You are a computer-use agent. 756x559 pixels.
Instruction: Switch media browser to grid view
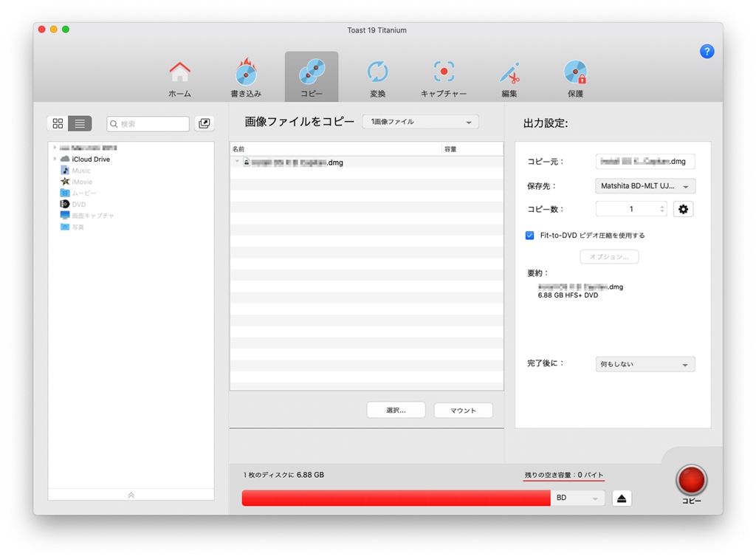point(58,123)
